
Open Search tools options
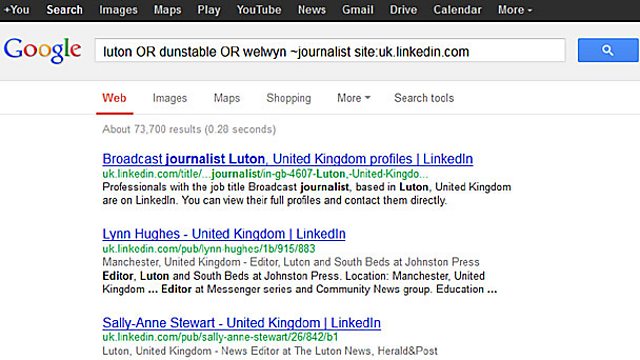pos(424,98)
